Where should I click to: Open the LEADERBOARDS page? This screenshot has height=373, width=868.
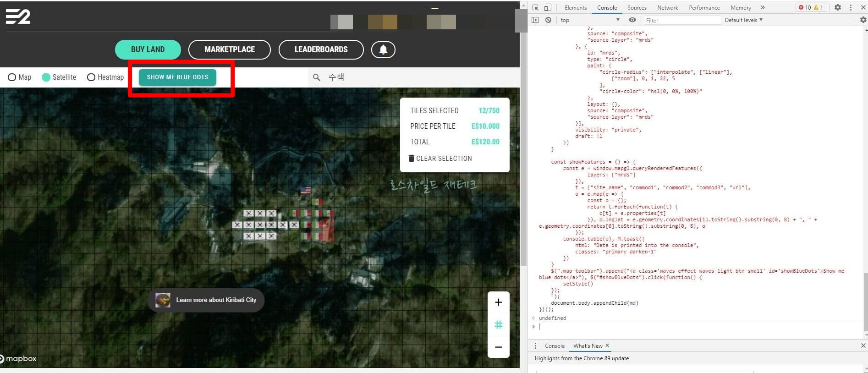321,49
